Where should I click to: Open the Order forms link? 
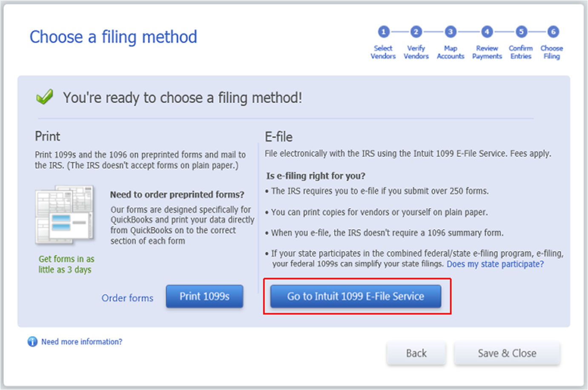point(127,298)
